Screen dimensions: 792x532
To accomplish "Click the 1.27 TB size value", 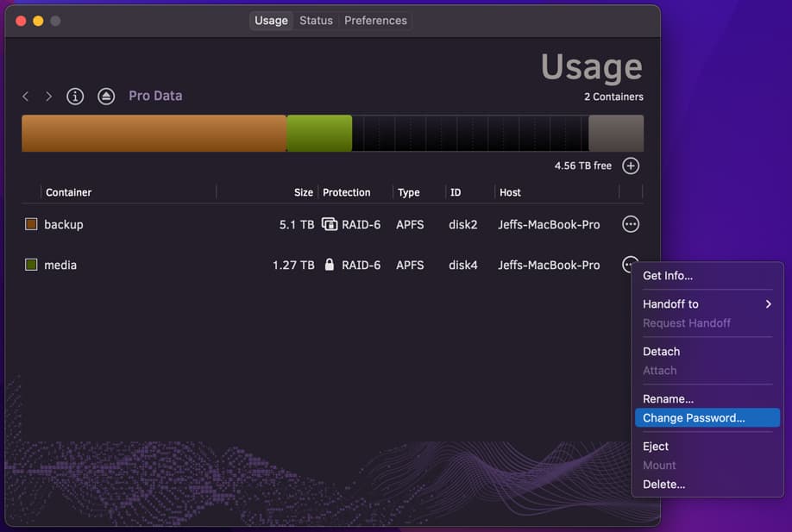I will (x=293, y=265).
